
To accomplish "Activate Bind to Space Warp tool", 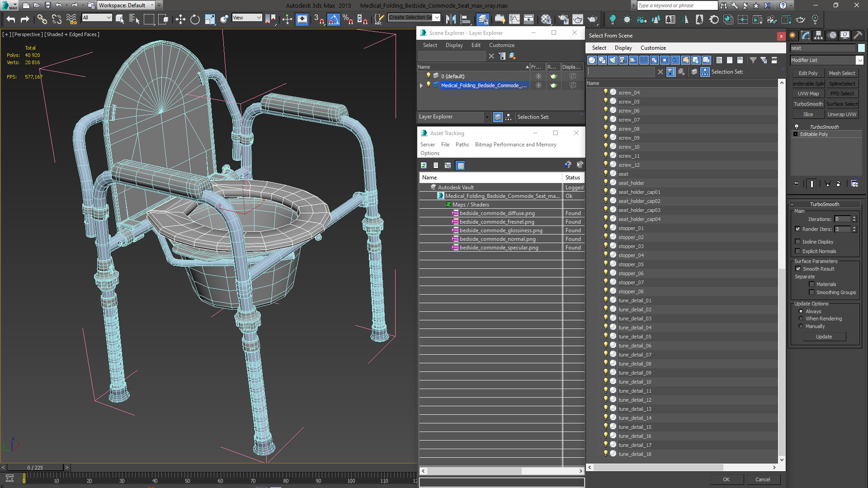I will [71, 19].
